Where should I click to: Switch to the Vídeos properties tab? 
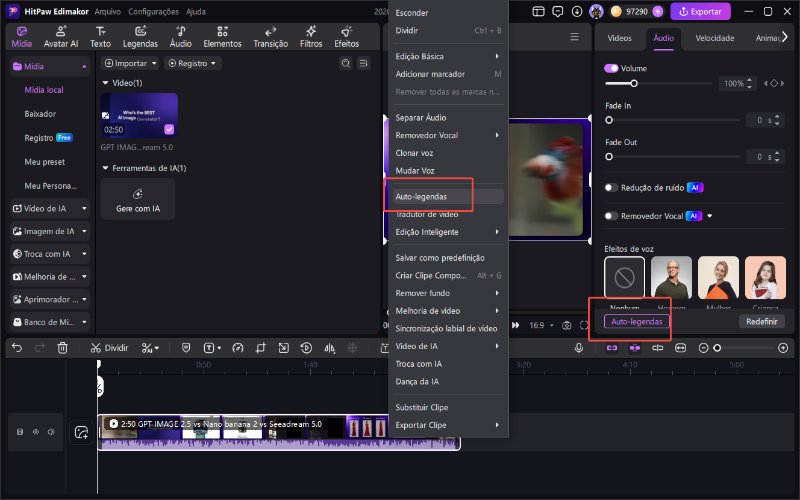[619, 38]
